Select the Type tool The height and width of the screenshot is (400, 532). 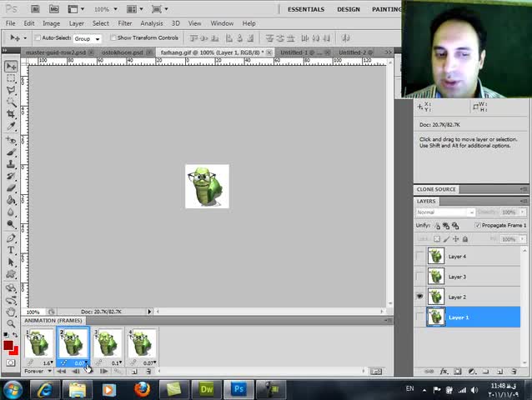pyautogui.click(x=11, y=250)
